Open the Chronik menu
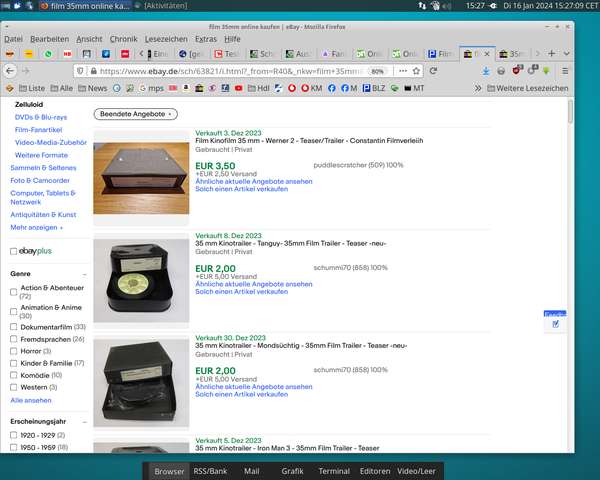600x480 pixels. (x=123, y=38)
